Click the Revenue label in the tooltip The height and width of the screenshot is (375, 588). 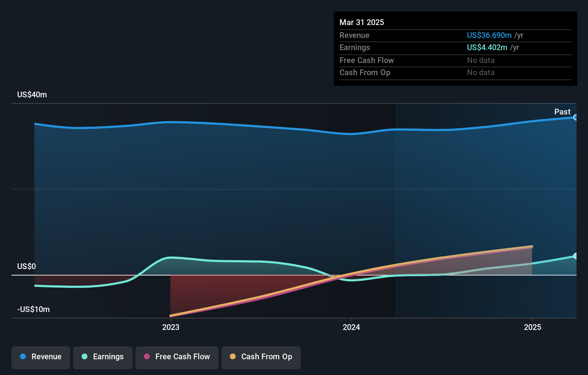coord(354,35)
